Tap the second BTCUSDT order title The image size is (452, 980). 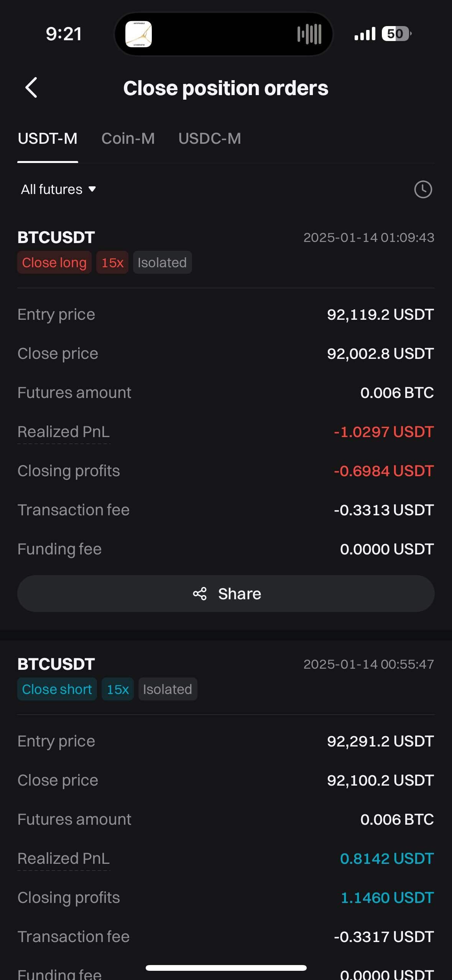[x=56, y=664]
